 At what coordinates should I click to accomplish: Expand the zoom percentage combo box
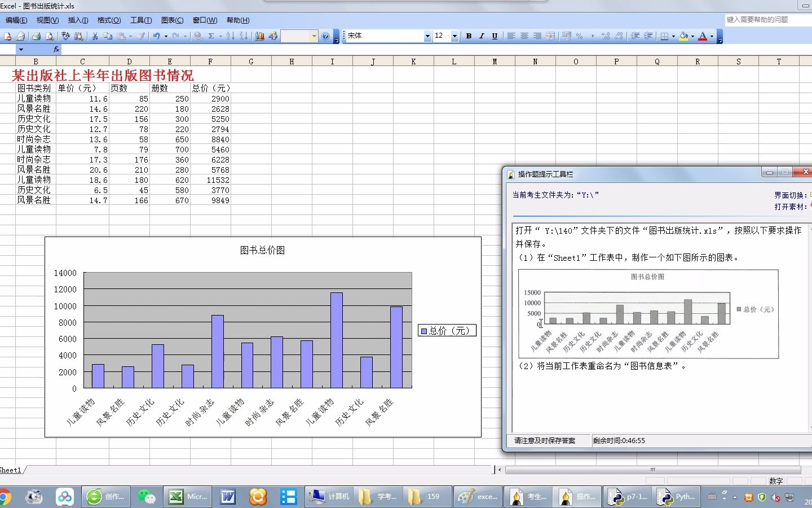[x=315, y=36]
